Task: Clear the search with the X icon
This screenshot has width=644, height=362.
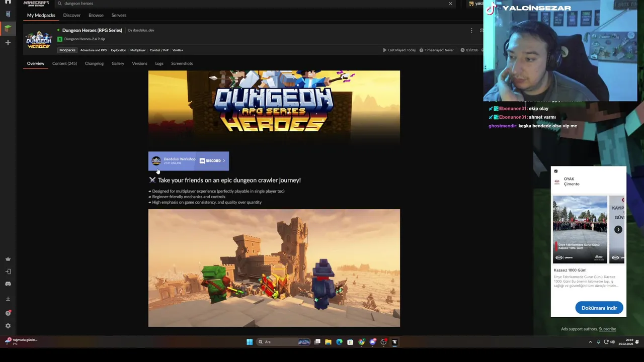Action: [x=450, y=4]
